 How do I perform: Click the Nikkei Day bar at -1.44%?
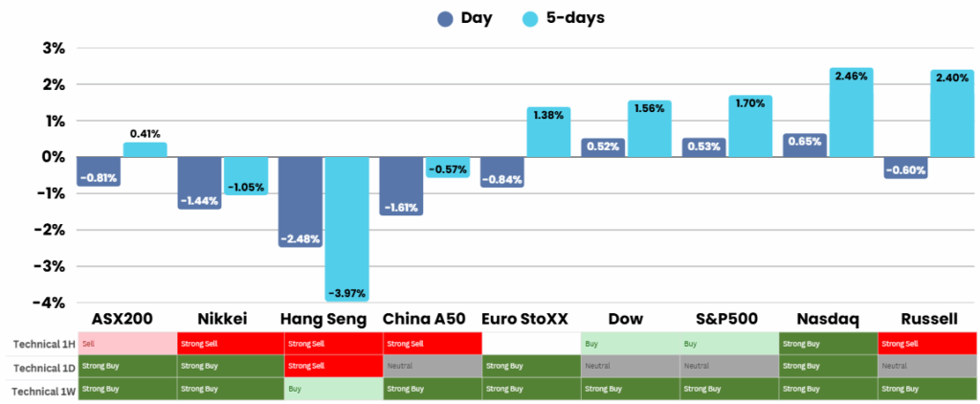coord(199,182)
